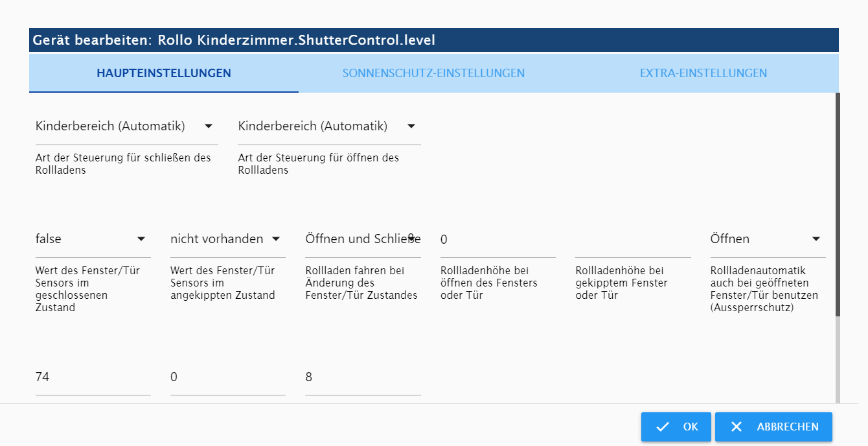Click the checkmark icon on the OK button

click(662, 427)
